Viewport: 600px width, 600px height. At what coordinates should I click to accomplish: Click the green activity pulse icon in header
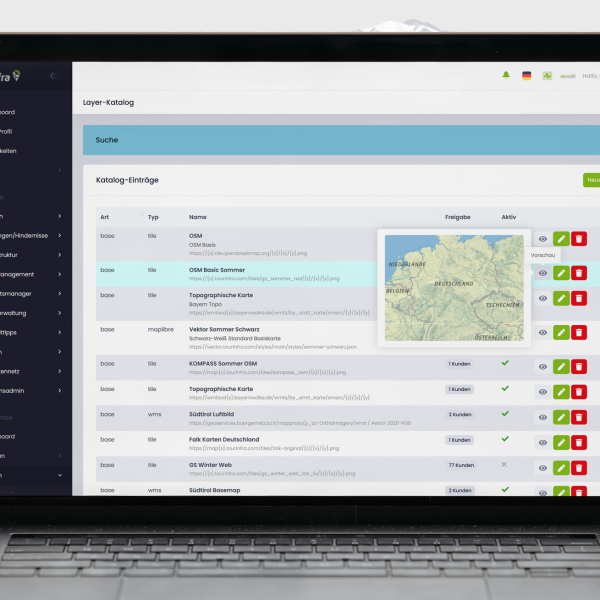[x=547, y=76]
